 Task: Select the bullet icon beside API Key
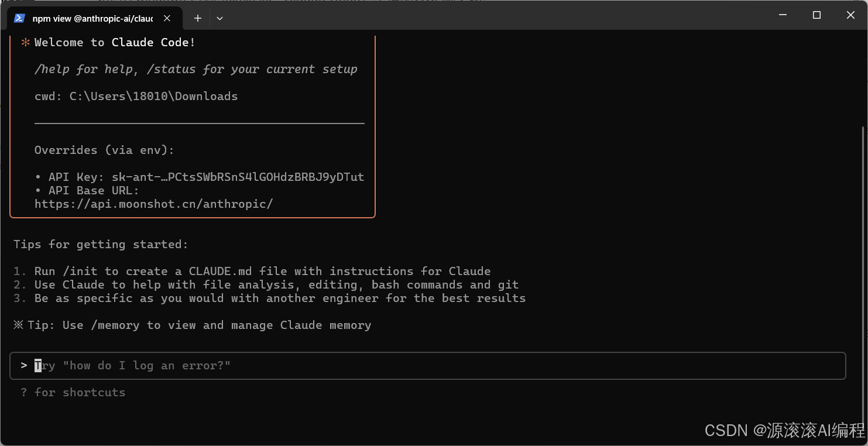click(38, 177)
